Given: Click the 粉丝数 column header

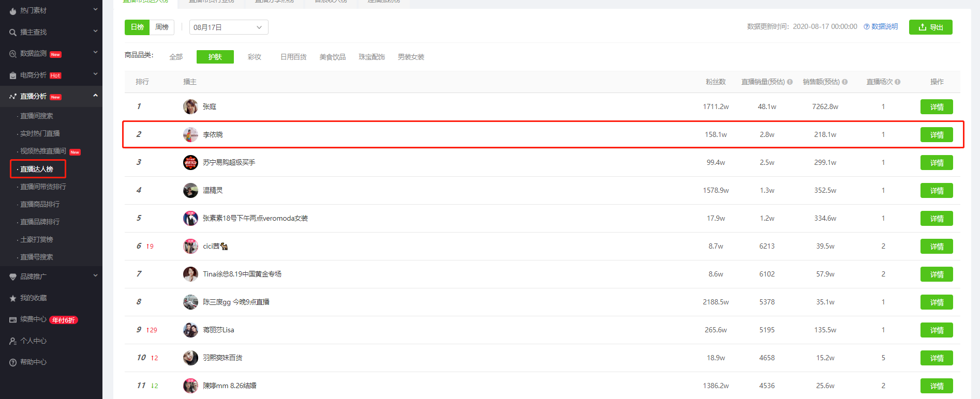Looking at the screenshot, I should click(x=716, y=82).
